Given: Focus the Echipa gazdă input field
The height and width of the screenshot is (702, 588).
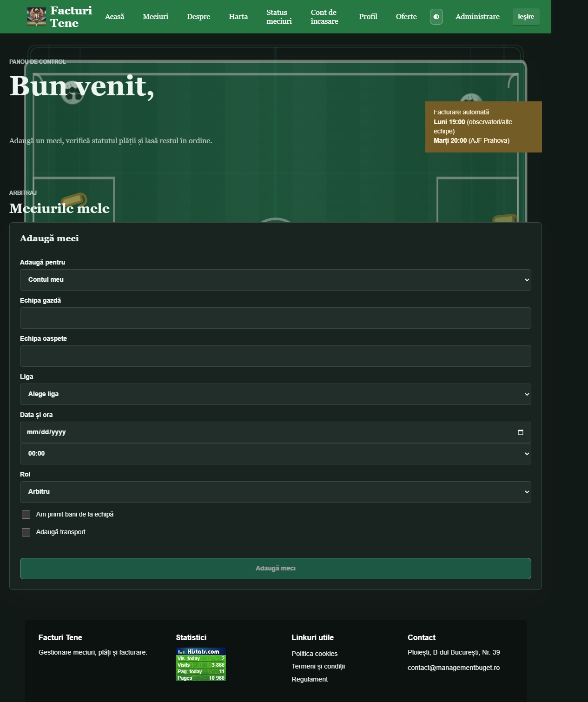Looking at the screenshot, I should pyautogui.click(x=275, y=318).
